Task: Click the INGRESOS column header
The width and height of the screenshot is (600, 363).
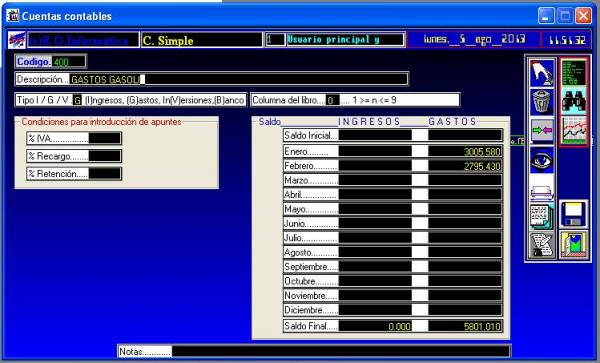Action: point(369,122)
